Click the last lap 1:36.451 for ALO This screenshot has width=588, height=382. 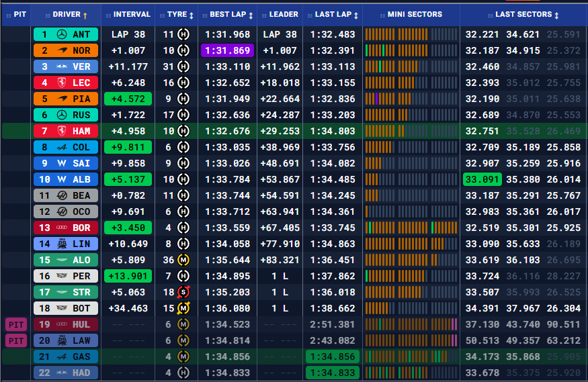click(333, 260)
